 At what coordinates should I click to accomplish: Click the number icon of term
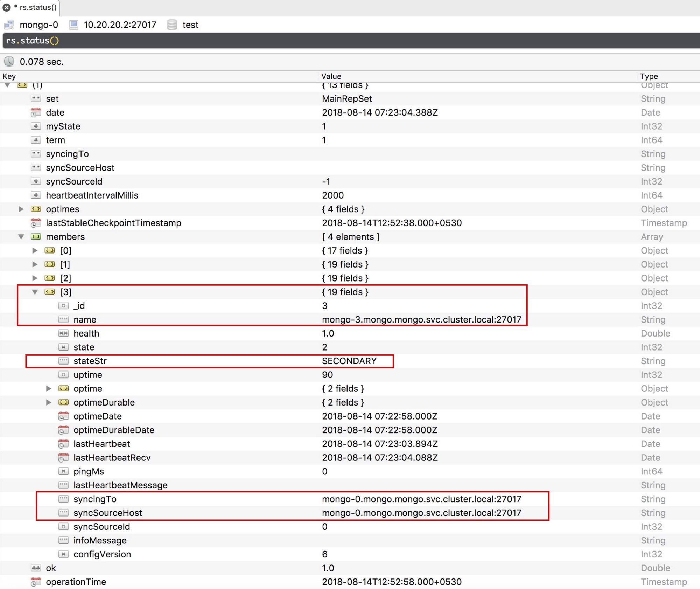pyautogui.click(x=36, y=140)
